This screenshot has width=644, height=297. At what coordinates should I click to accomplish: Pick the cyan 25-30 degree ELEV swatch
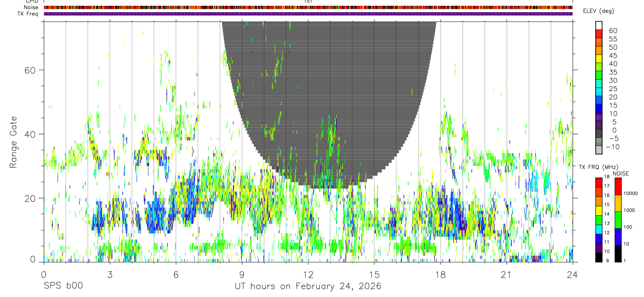tap(599, 84)
